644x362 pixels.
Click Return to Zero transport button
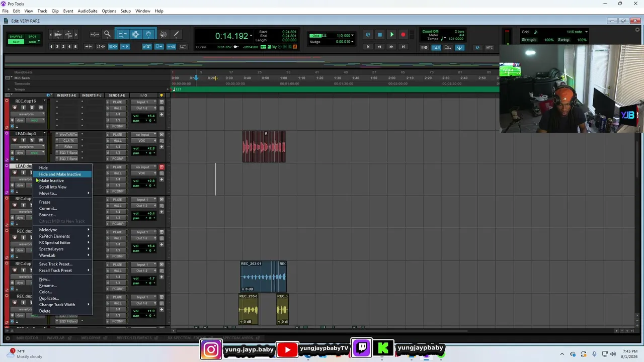click(368, 47)
